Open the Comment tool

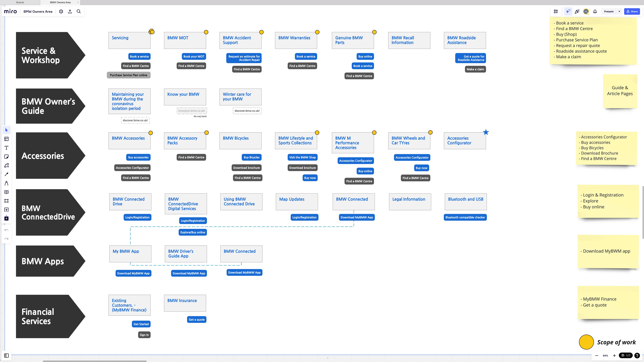(7, 192)
